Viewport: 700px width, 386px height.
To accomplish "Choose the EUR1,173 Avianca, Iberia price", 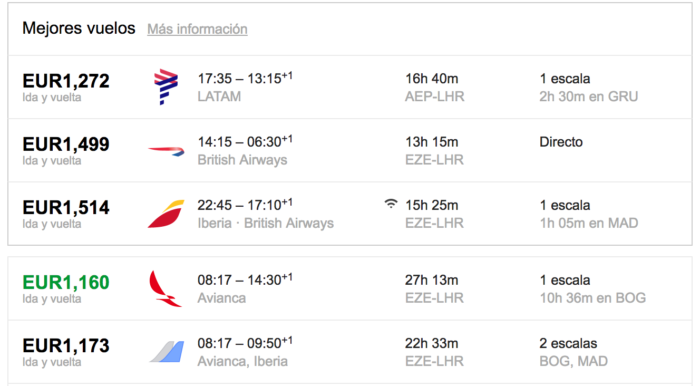I will pos(66,346).
